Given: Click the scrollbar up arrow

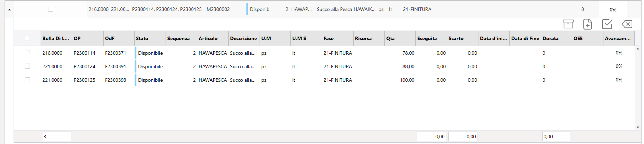Looking at the screenshot, I should click(638, 49).
